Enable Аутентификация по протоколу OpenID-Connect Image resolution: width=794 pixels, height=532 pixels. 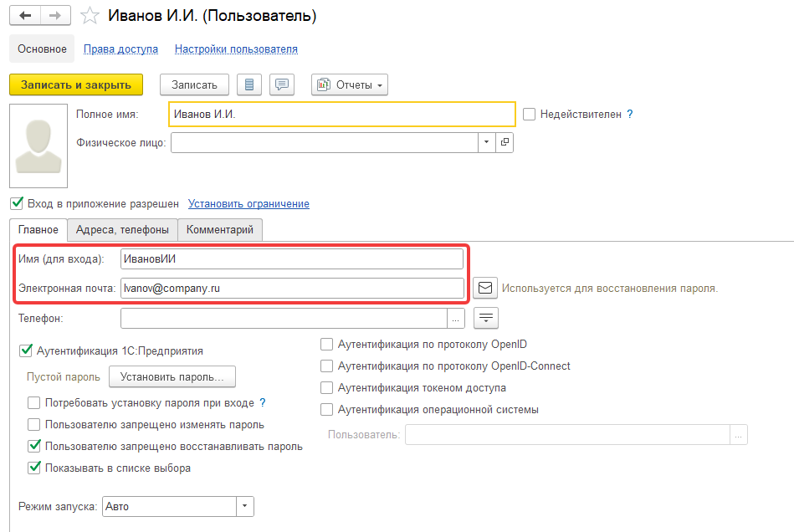click(326, 366)
